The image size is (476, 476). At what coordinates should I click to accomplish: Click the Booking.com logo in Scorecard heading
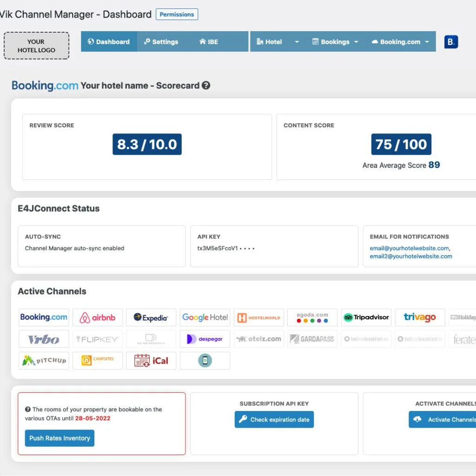(45, 86)
